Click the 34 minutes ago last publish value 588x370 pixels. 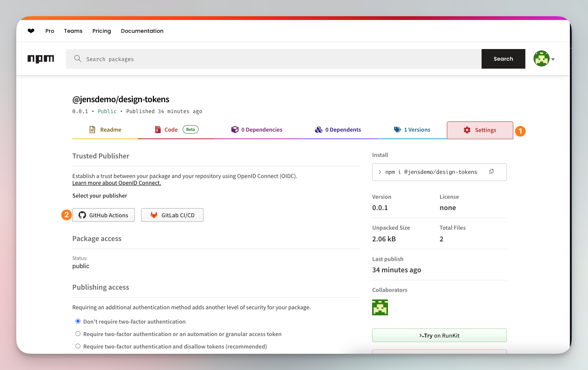(397, 270)
